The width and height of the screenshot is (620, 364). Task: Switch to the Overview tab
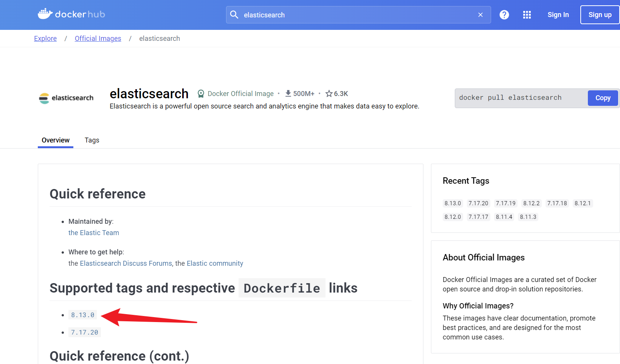pyautogui.click(x=56, y=140)
